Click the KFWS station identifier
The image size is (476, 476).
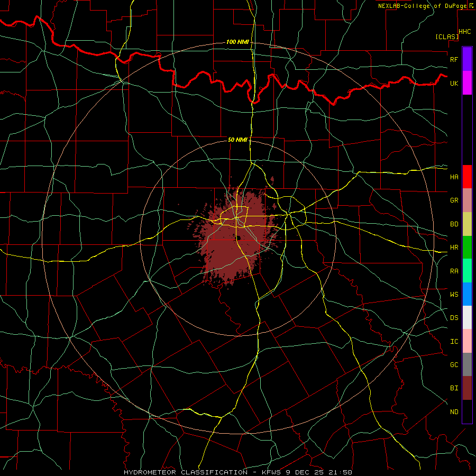click(270, 472)
